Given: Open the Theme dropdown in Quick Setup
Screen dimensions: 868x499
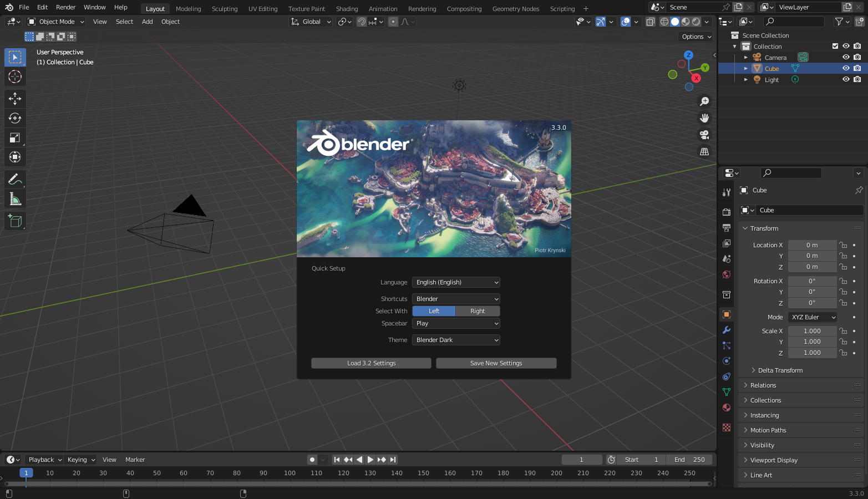Looking at the screenshot, I should tap(456, 339).
